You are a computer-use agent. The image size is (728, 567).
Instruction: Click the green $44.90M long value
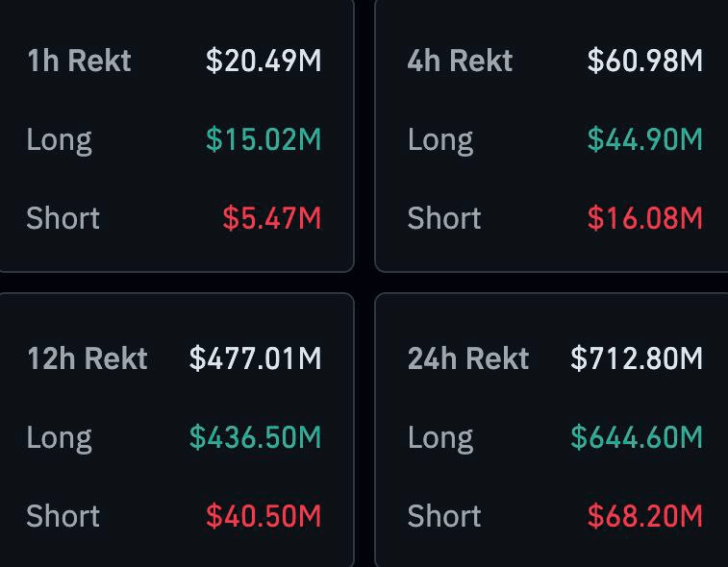[645, 140]
